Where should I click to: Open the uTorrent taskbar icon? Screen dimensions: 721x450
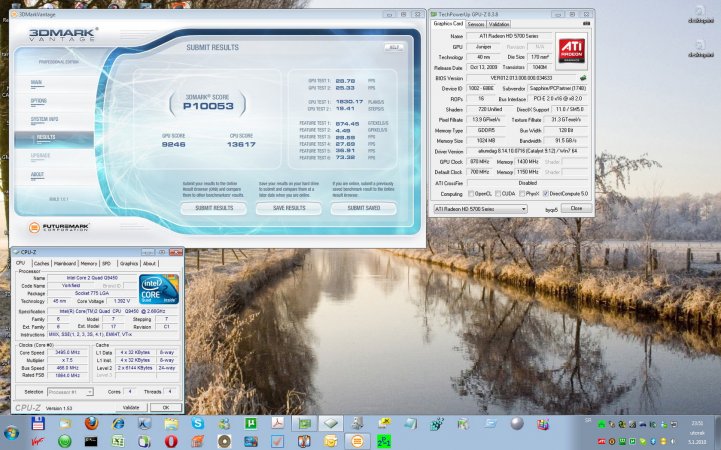point(251,423)
